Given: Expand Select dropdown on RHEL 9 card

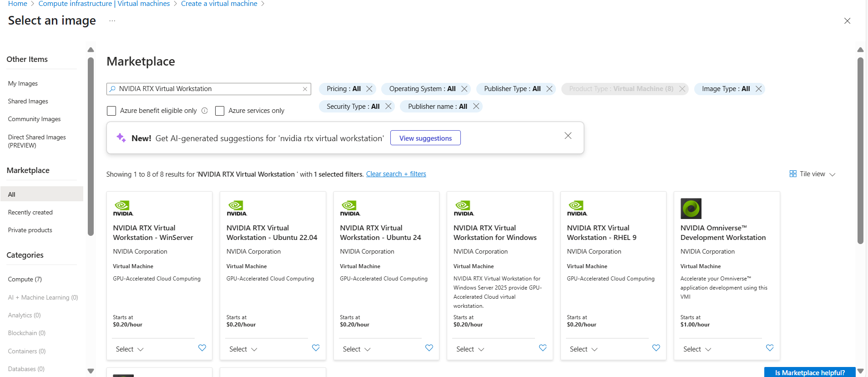Looking at the screenshot, I should [584, 349].
